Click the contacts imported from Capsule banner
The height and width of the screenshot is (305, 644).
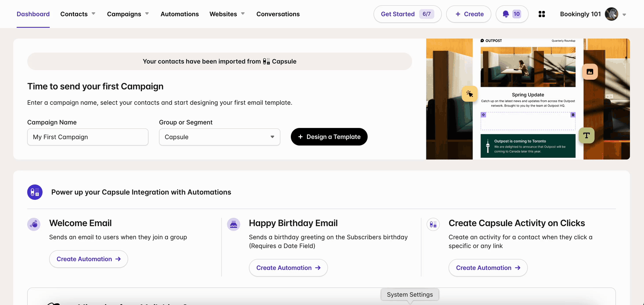pyautogui.click(x=220, y=61)
